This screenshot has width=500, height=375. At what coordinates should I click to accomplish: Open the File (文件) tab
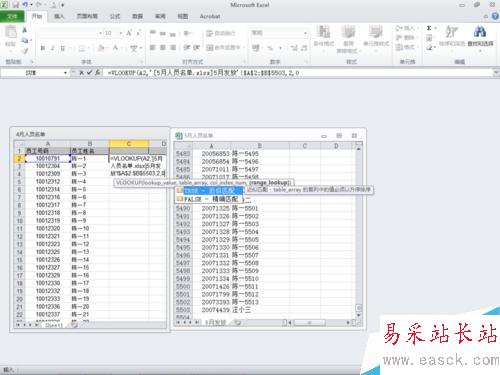pos(12,16)
